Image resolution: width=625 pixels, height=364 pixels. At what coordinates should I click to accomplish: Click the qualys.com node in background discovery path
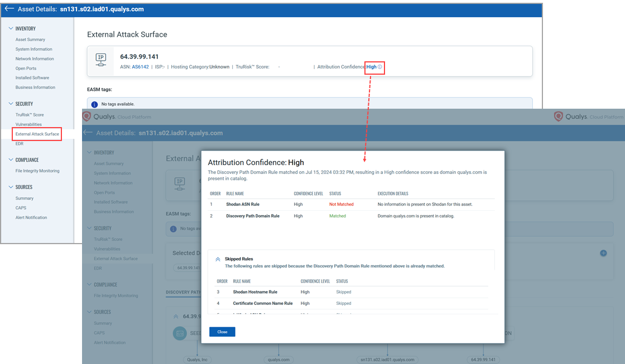tap(278, 360)
